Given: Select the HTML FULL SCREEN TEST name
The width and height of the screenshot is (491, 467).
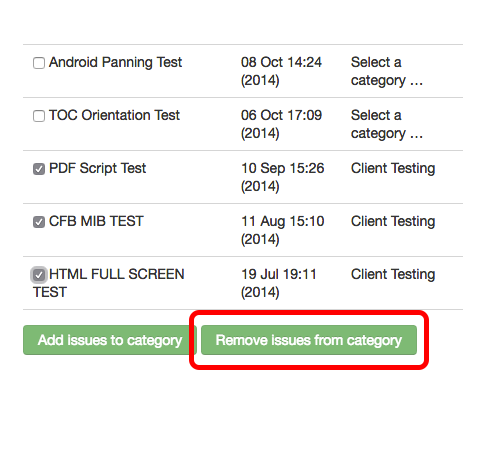Looking at the screenshot, I should pos(109,283).
